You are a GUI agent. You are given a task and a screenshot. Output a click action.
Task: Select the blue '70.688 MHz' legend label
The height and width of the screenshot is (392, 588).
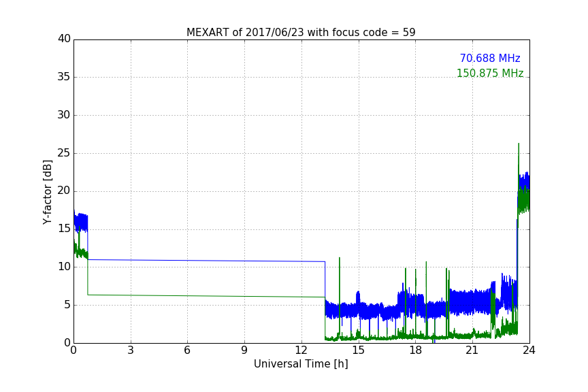pyautogui.click(x=490, y=58)
